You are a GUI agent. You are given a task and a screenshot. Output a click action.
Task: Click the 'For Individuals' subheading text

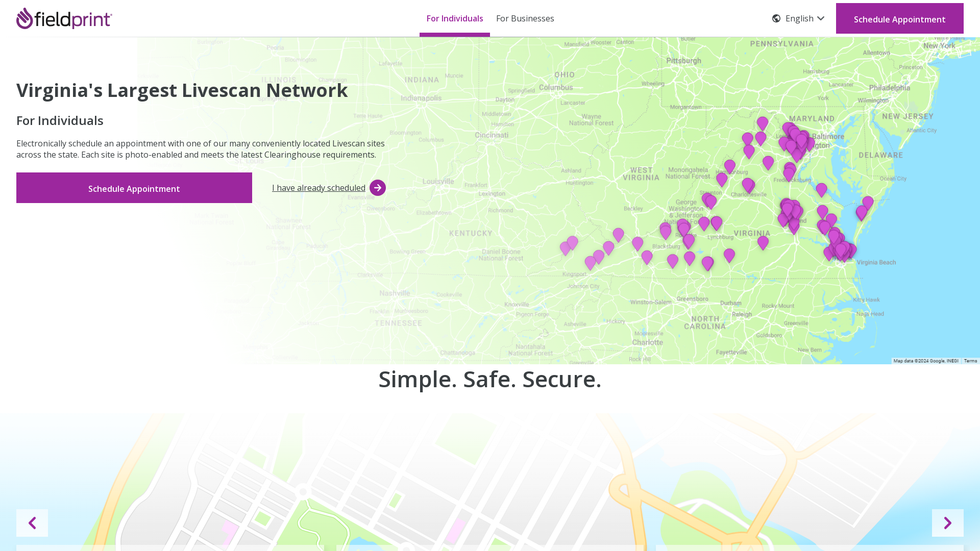60,120
